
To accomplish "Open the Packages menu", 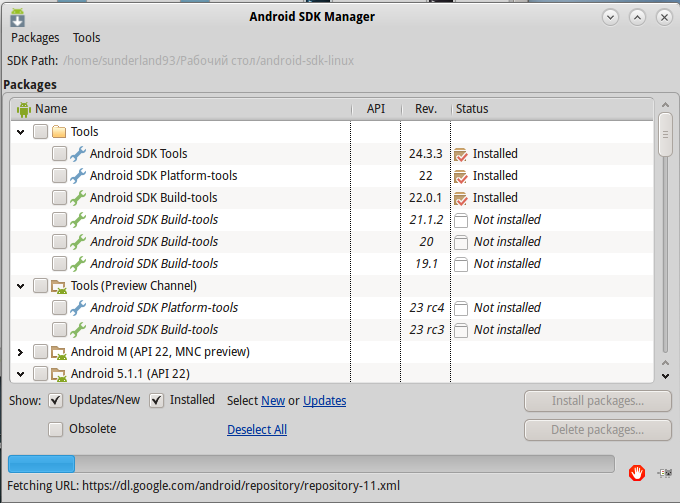I will [x=35, y=38].
